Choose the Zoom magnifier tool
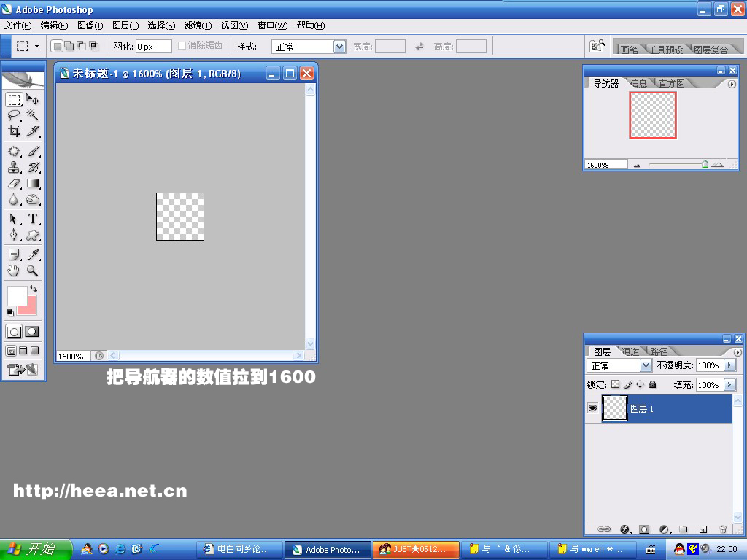747x560 pixels. (33, 271)
